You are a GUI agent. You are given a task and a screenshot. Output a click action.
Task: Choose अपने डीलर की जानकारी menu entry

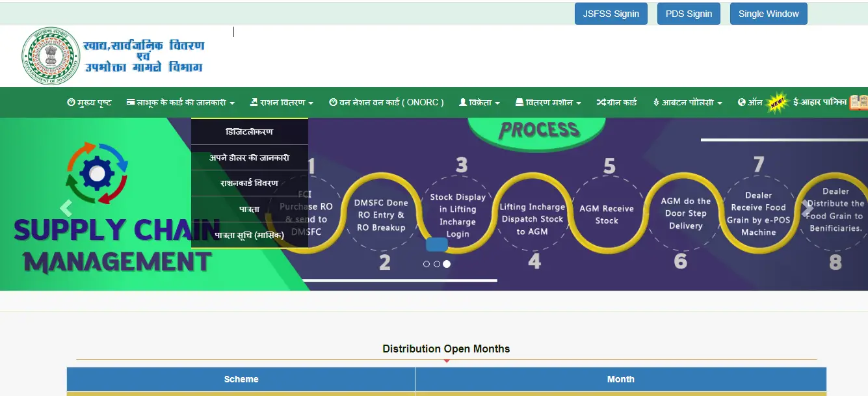(250, 157)
